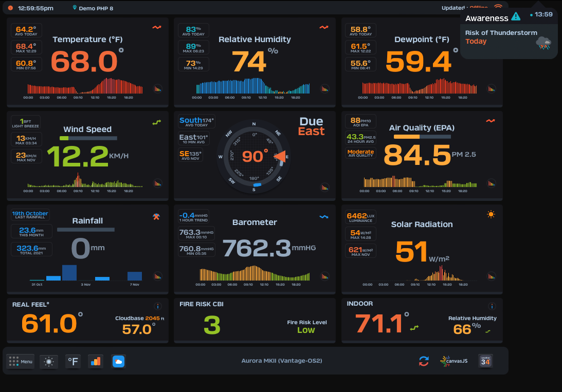Click the 68.4° MAX 12:29 box
The width and height of the screenshot is (562, 392).
point(26,47)
